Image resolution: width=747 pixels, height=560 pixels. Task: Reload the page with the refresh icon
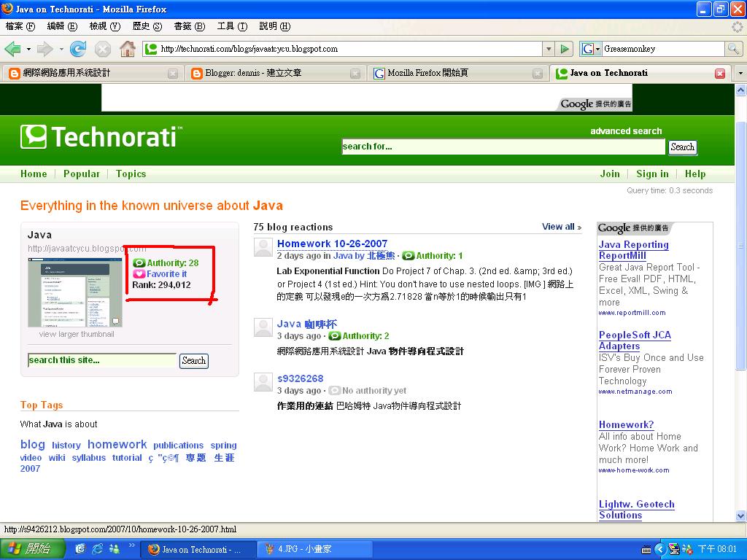tap(77, 49)
